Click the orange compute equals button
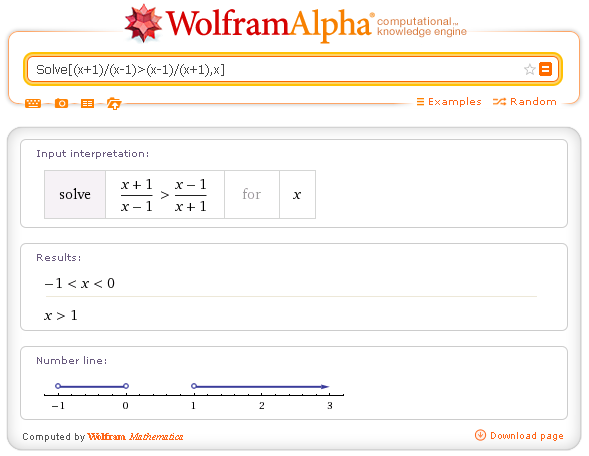The height and width of the screenshot is (456, 589). click(545, 69)
